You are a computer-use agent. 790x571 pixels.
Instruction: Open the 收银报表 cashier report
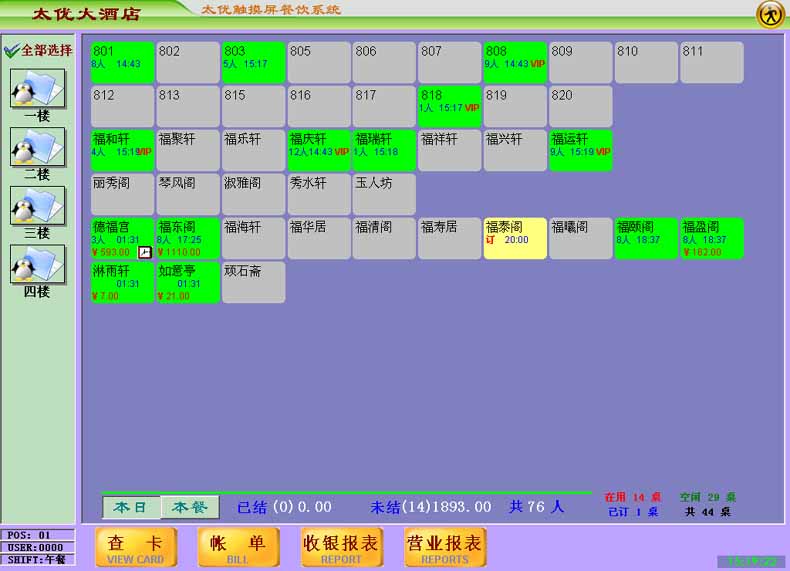coord(341,547)
